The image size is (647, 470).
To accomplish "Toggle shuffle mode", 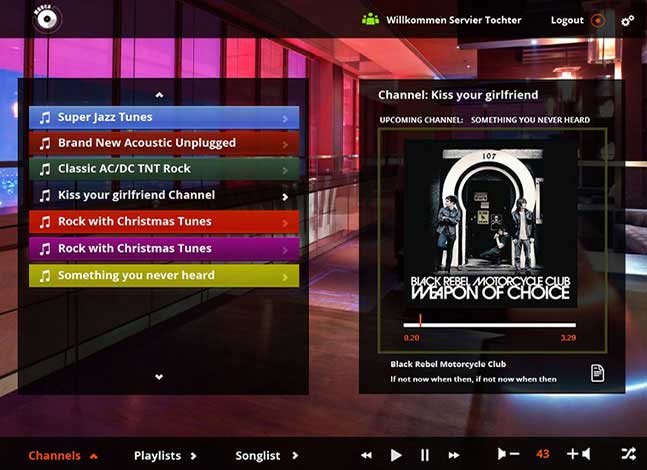I will pyautogui.click(x=628, y=454).
